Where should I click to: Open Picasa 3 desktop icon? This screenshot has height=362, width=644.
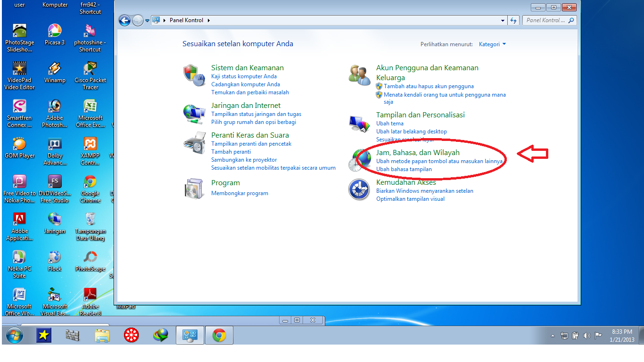click(55, 34)
